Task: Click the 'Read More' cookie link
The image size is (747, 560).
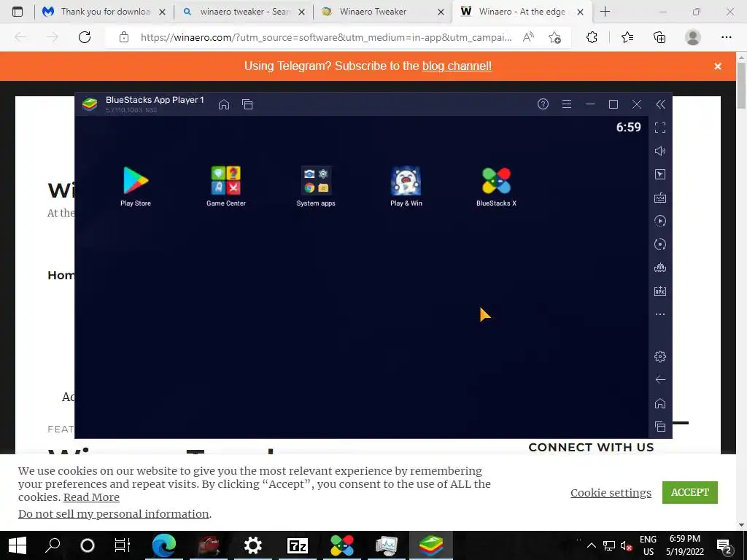Action: point(91,497)
